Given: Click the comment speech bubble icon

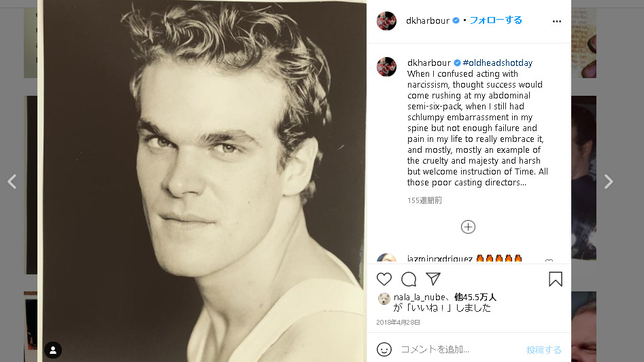Looking at the screenshot, I should tap(409, 279).
